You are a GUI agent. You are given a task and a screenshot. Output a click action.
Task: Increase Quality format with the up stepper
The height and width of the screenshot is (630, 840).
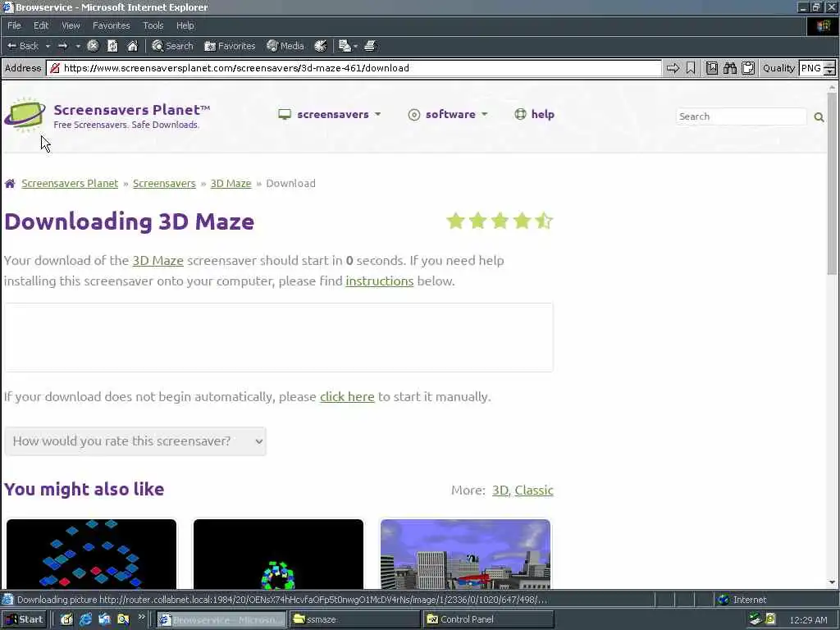[830, 64]
